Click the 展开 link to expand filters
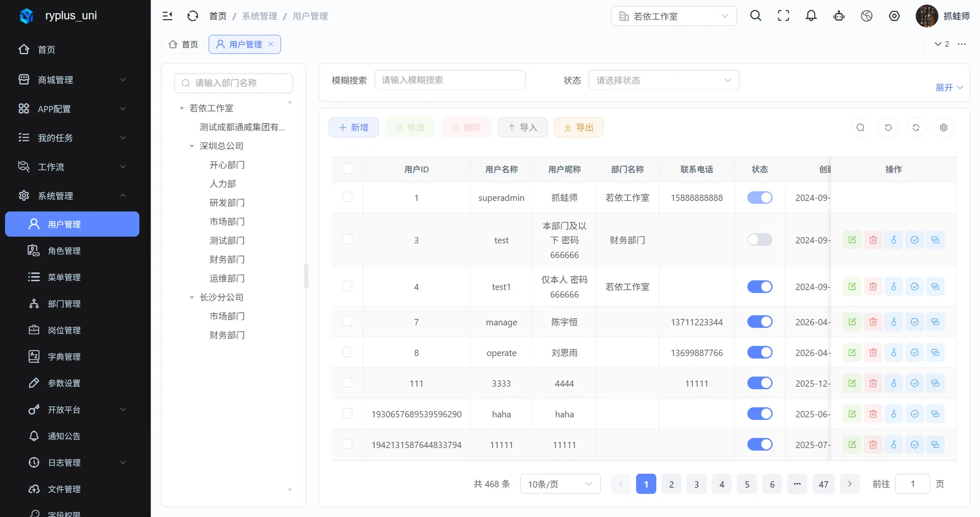Viewport: 980px width, 517px height. [949, 87]
